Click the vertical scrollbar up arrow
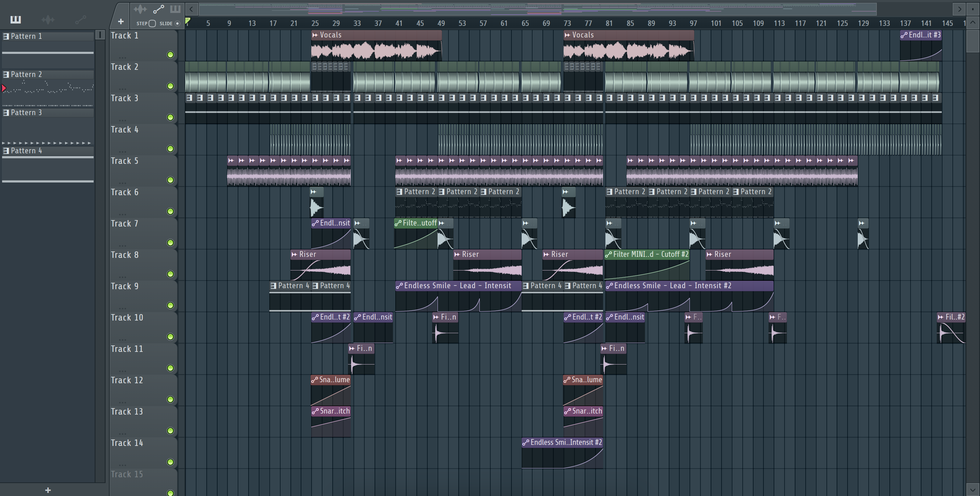Viewport: 980px width, 496px height. click(973, 22)
